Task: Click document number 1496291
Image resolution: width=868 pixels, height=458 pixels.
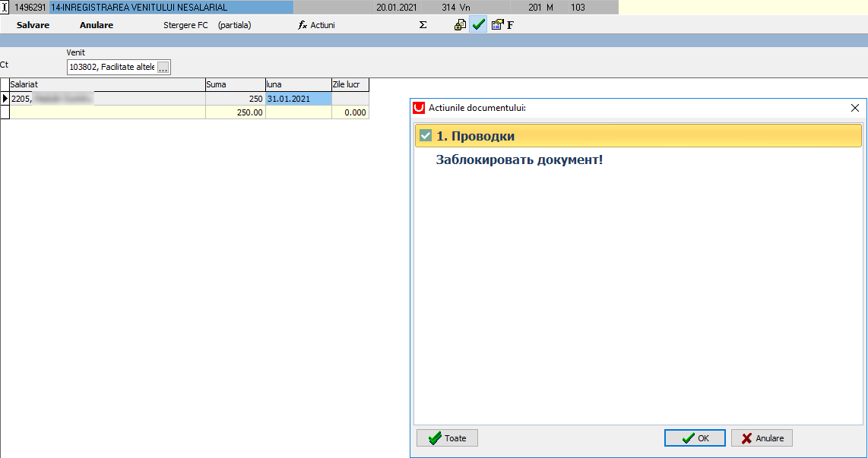Action: 30,7
